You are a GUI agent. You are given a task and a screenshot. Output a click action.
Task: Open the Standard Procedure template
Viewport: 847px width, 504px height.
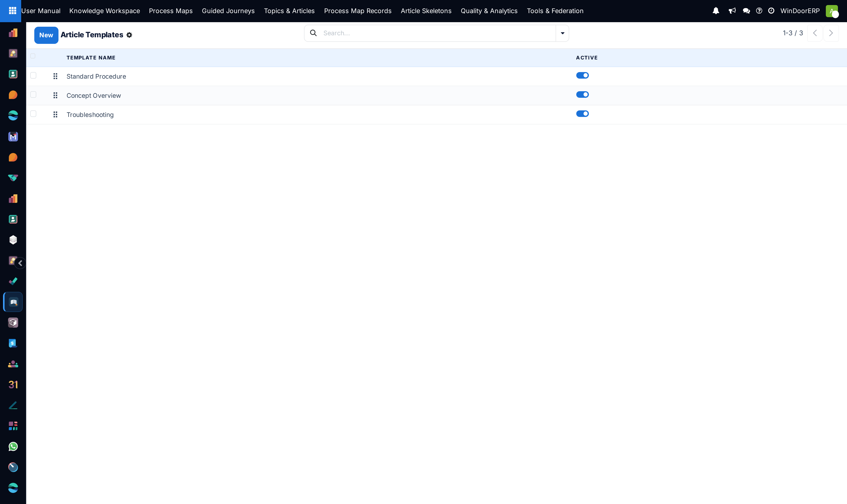96,76
